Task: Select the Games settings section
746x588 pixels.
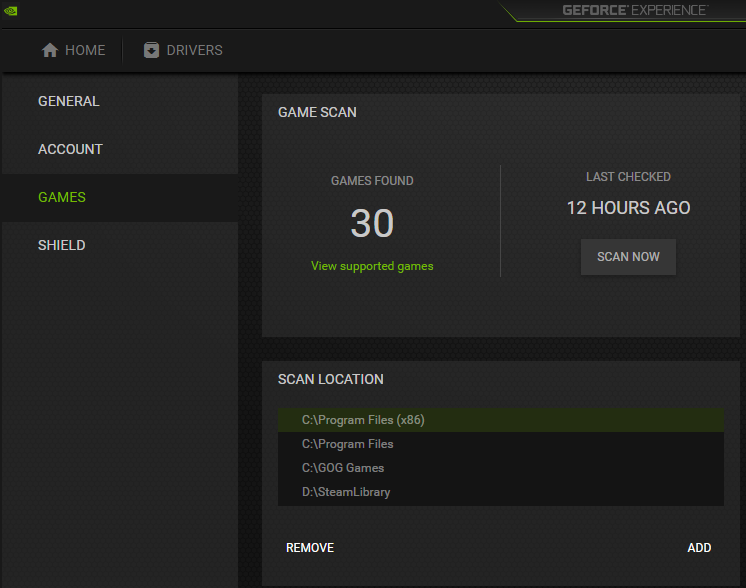Action: [62, 197]
